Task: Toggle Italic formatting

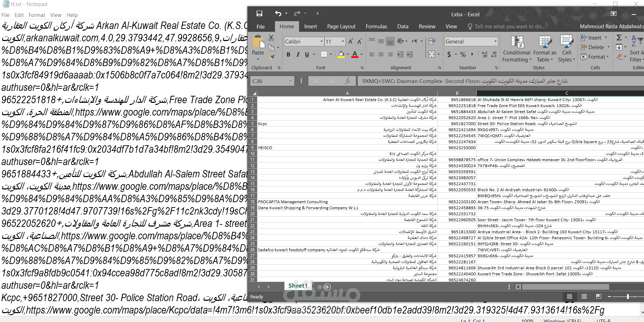Action: [298, 54]
